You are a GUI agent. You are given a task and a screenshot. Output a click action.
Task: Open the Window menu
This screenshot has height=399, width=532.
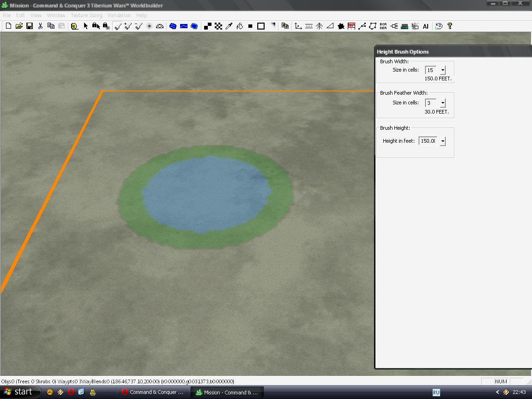(x=56, y=15)
